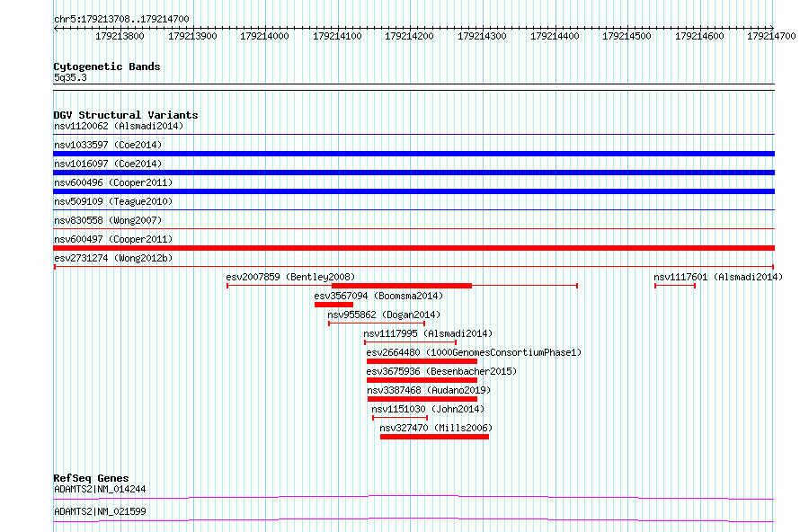Open nsv1151030 (John2014) variant label
The width and height of the screenshot is (800, 532).
428,409
